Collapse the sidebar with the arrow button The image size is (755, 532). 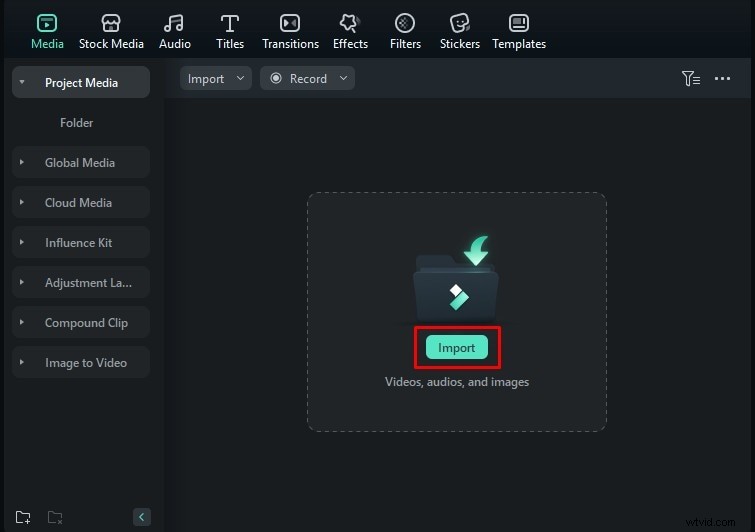coord(142,517)
